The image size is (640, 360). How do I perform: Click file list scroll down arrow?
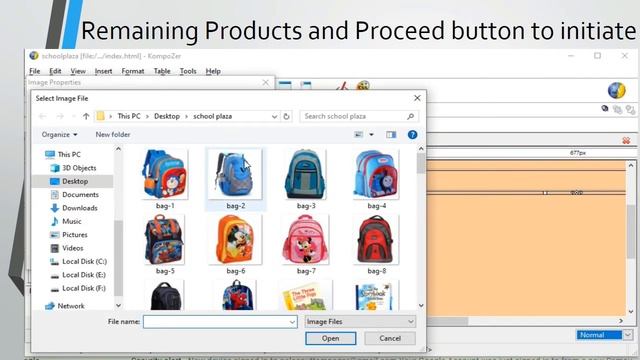tap(421, 305)
